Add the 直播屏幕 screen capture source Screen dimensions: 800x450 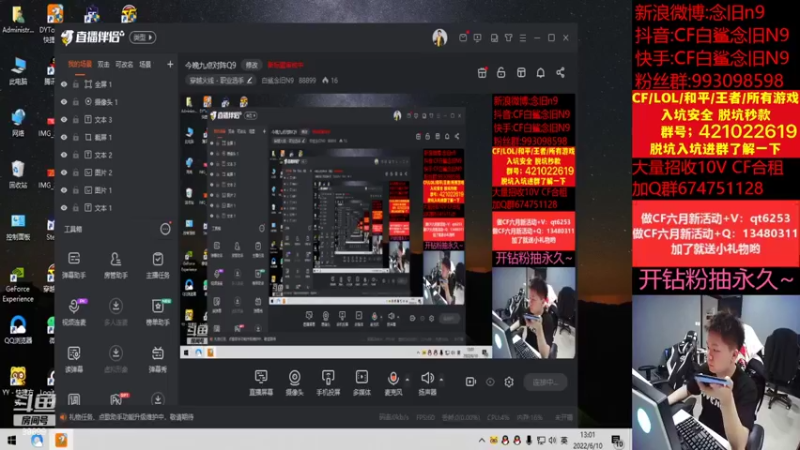[261, 383]
